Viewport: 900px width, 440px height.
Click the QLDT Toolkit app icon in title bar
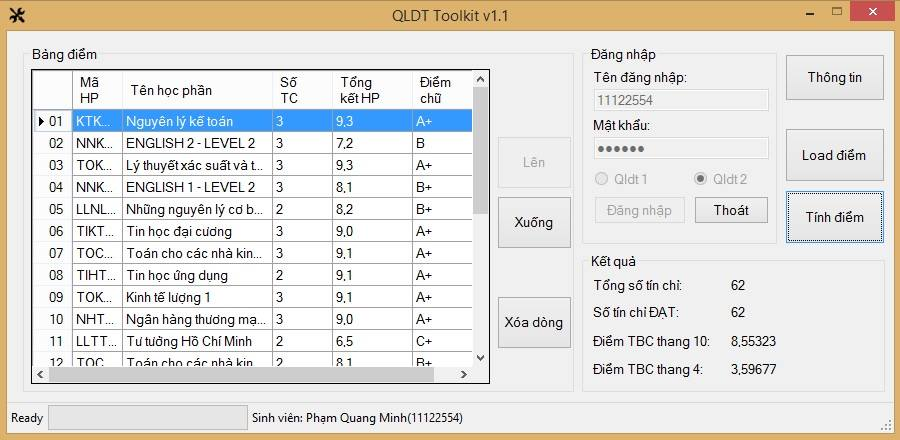16,16
